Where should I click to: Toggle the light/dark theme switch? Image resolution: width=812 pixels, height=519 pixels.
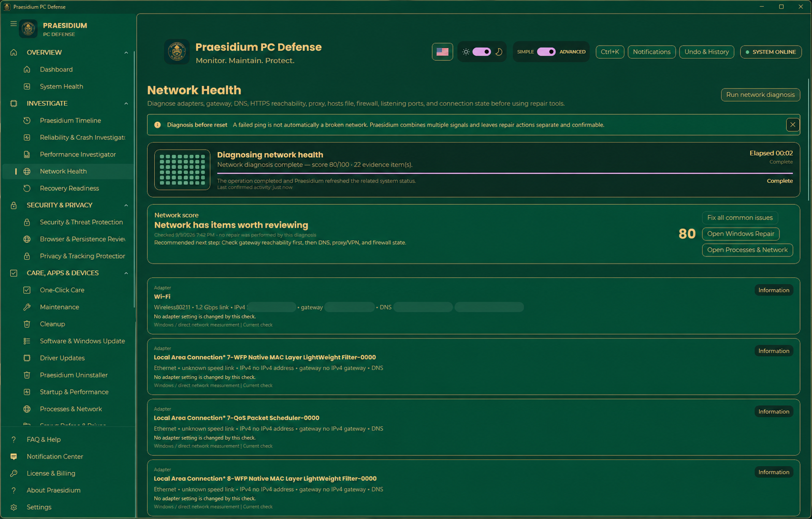pyautogui.click(x=481, y=52)
